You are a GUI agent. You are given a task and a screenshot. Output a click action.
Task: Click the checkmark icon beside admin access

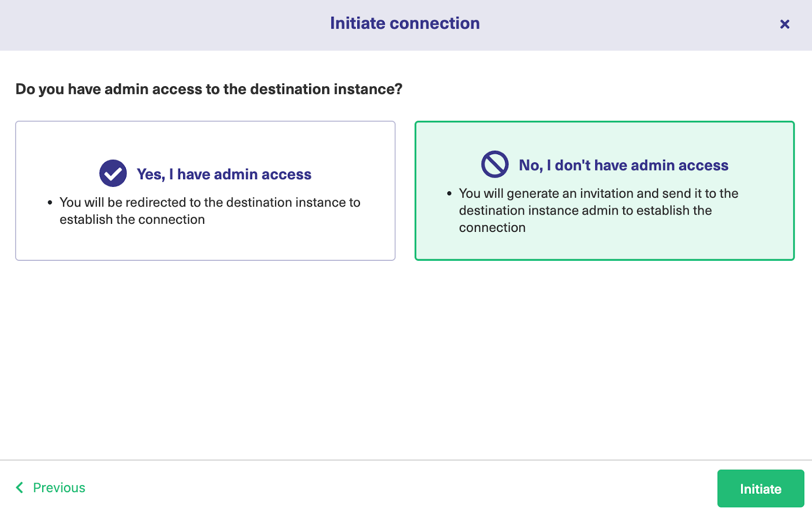tap(114, 173)
